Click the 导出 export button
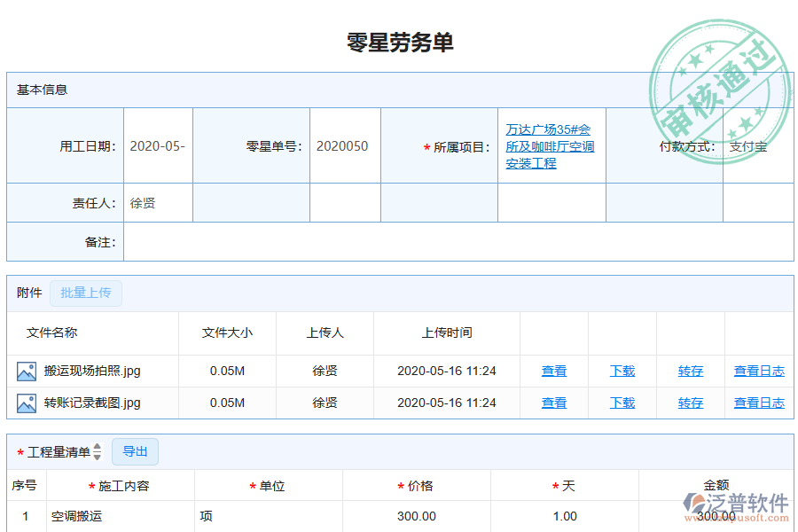 135,451
